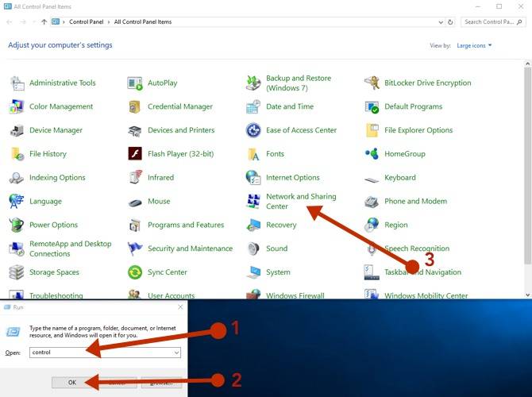
Task: Open the View by Large icons dropdown
Action: tap(474, 45)
